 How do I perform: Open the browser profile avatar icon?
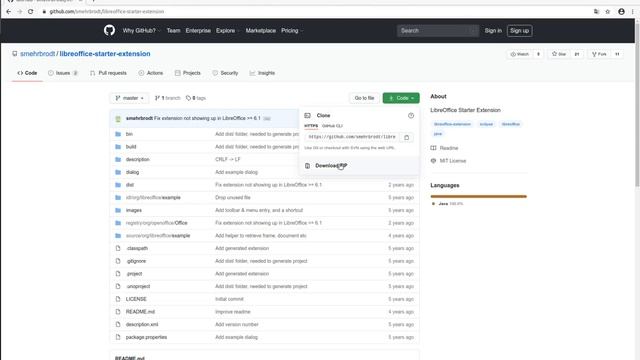point(621,11)
